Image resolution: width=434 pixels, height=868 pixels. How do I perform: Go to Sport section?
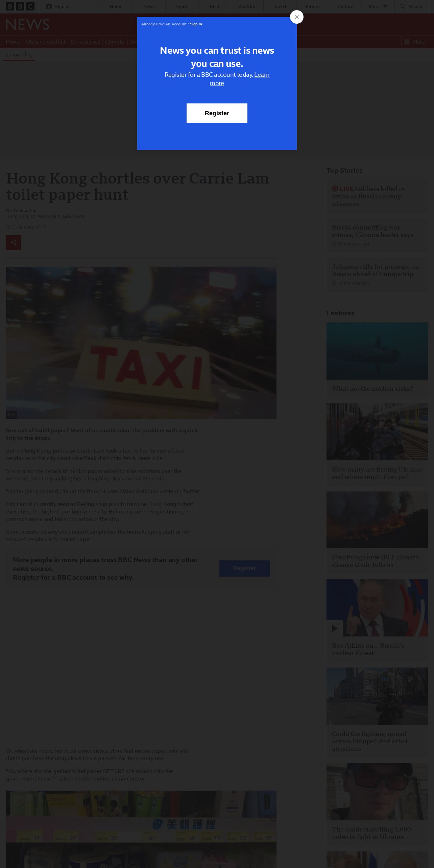pyautogui.click(x=182, y=6)
